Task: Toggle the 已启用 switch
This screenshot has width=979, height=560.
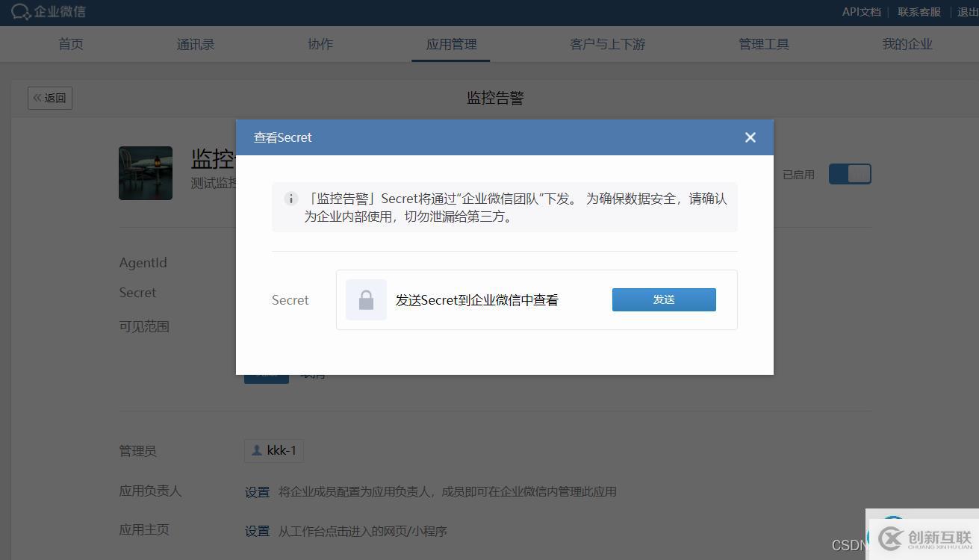Action: click(x=850, y=174)
